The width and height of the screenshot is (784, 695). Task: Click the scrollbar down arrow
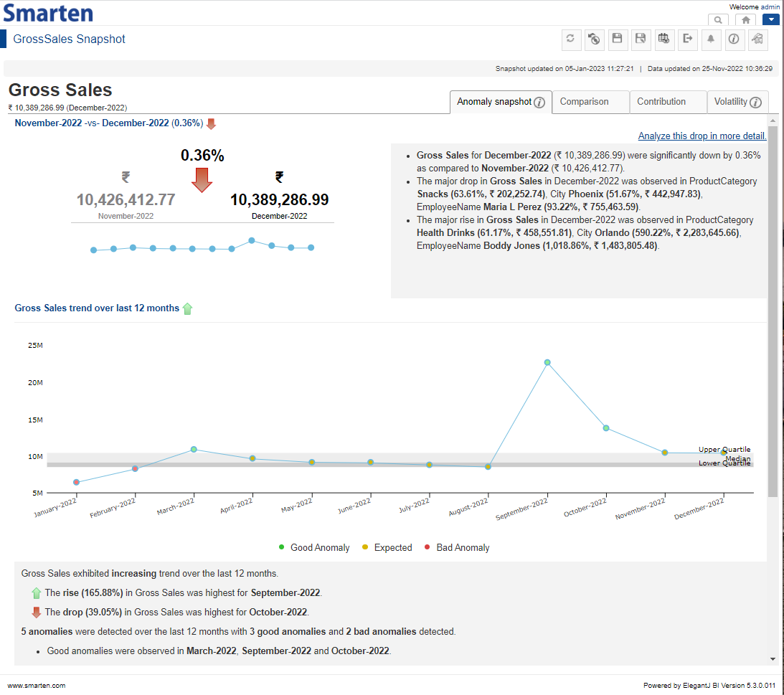click(x=773, y=660)
